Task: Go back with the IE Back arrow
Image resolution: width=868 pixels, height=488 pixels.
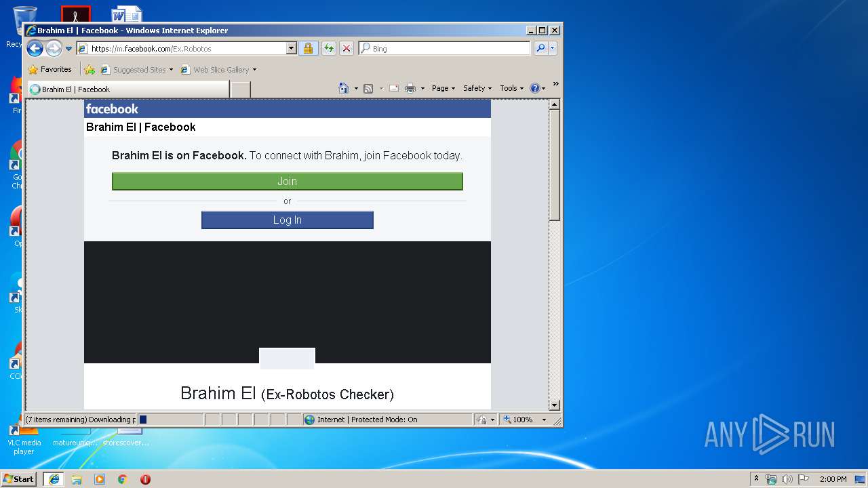Action: click(35, 48)
